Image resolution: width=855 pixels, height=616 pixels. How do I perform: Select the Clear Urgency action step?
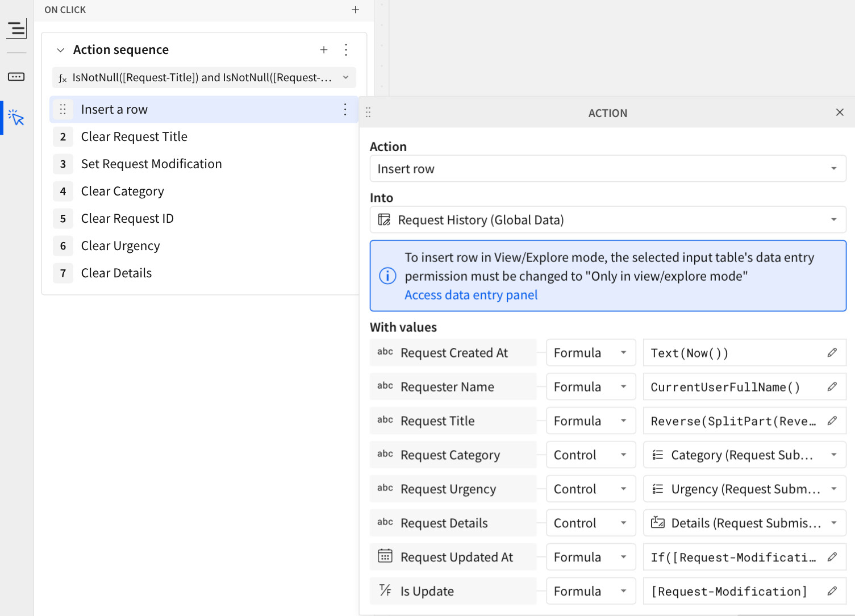click(120, 245)
